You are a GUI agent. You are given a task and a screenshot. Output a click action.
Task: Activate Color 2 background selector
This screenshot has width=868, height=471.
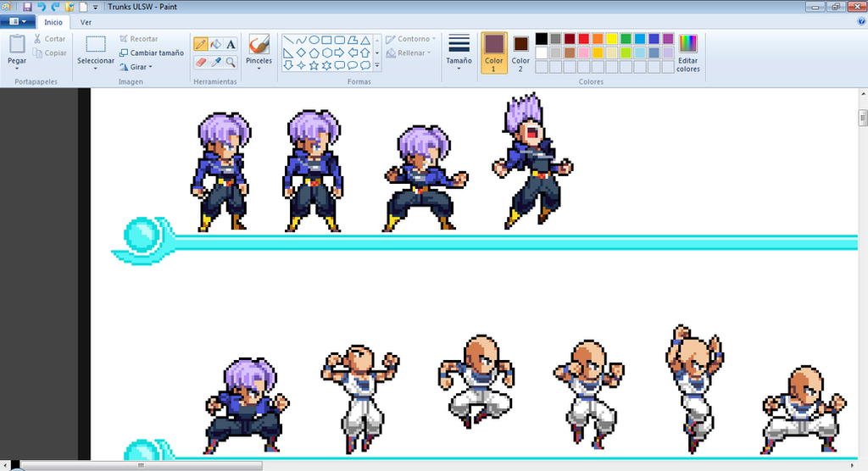pyautogui.click(x=520, y=53)
